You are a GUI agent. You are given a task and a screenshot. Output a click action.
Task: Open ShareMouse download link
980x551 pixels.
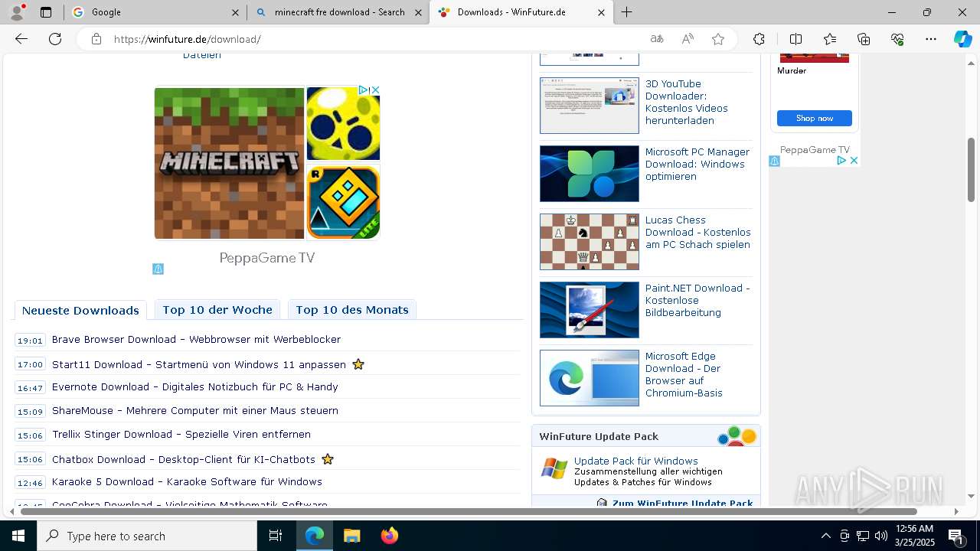(195, 410)
